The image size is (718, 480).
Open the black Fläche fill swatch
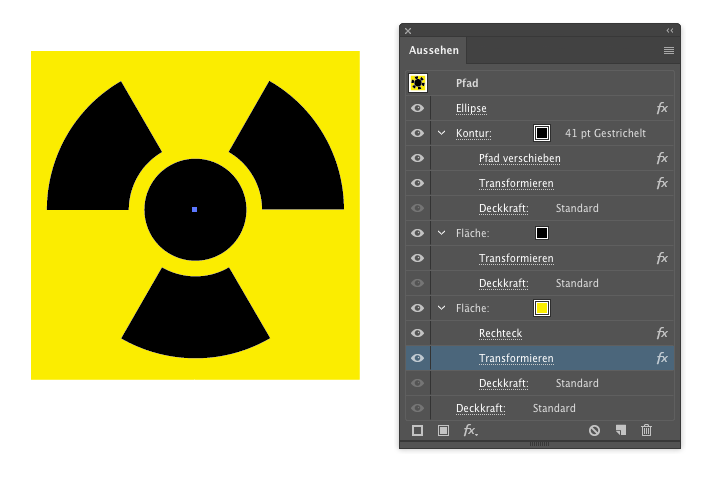542,233
